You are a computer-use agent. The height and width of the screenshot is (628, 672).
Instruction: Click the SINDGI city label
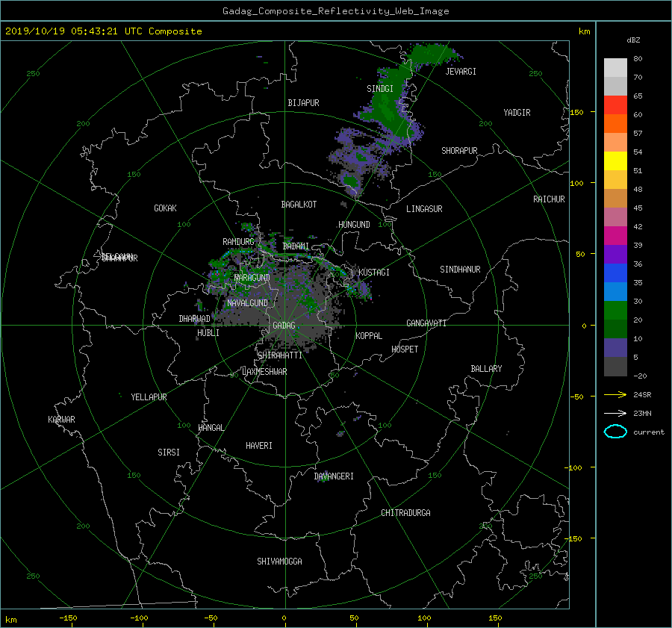(380, 89)
